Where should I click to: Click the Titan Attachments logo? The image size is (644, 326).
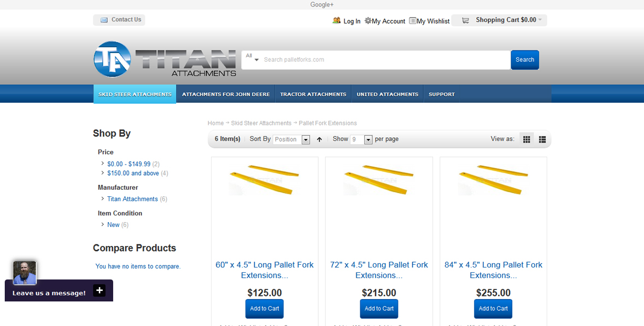coord(165,59)
